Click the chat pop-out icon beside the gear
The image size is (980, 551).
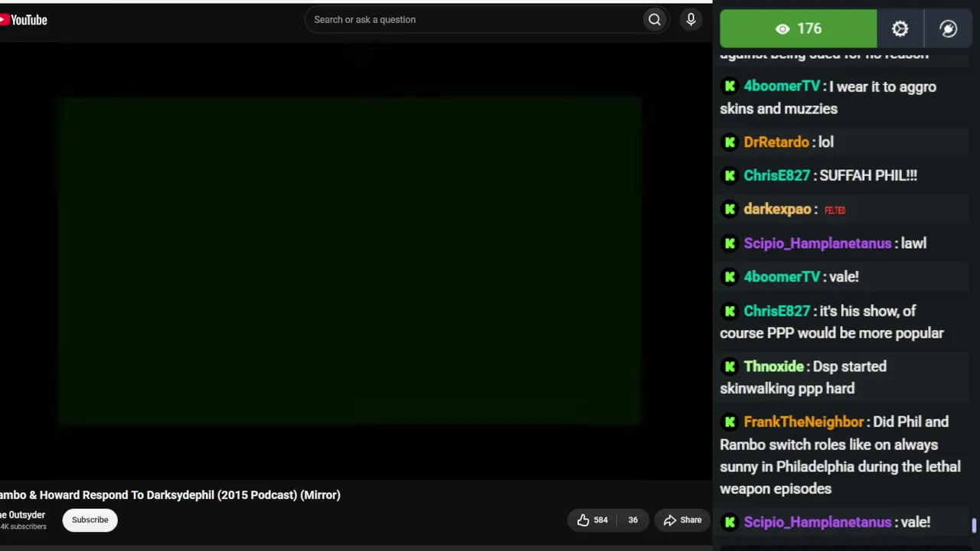(x=948, y=29)
